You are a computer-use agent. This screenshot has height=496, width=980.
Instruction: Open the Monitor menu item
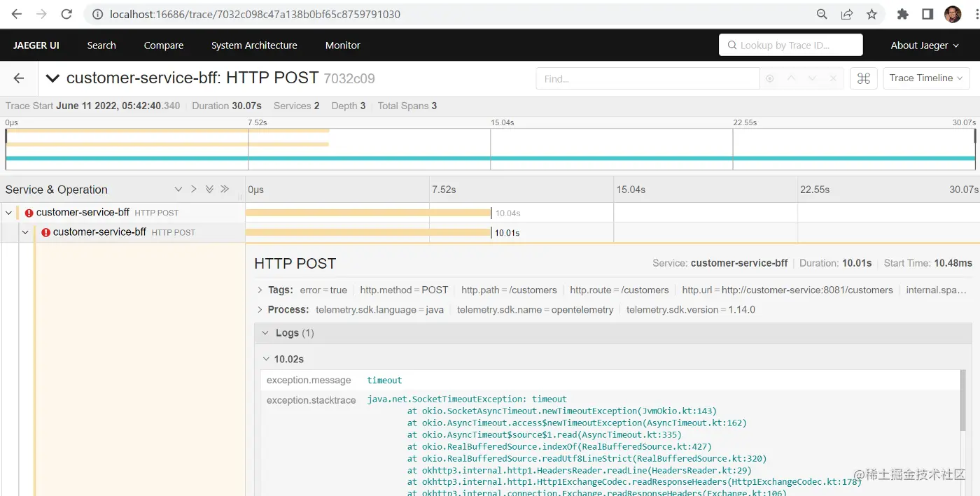343,45
